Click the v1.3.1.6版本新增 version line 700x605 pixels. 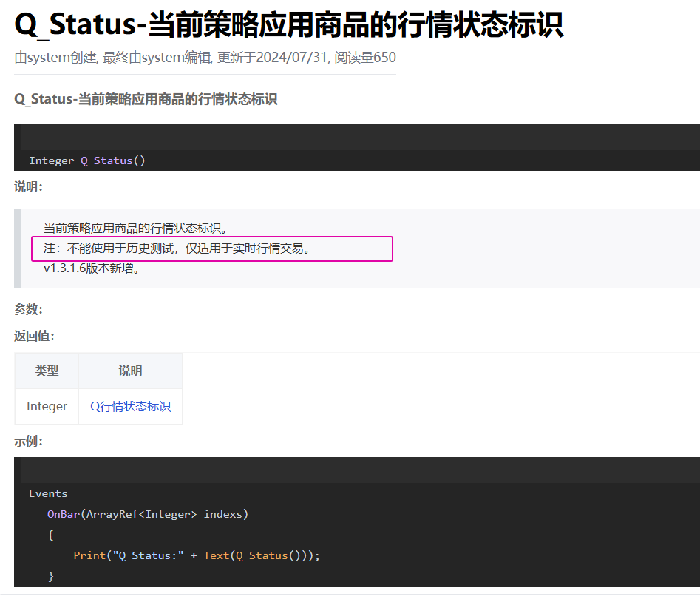pos(92,268)
